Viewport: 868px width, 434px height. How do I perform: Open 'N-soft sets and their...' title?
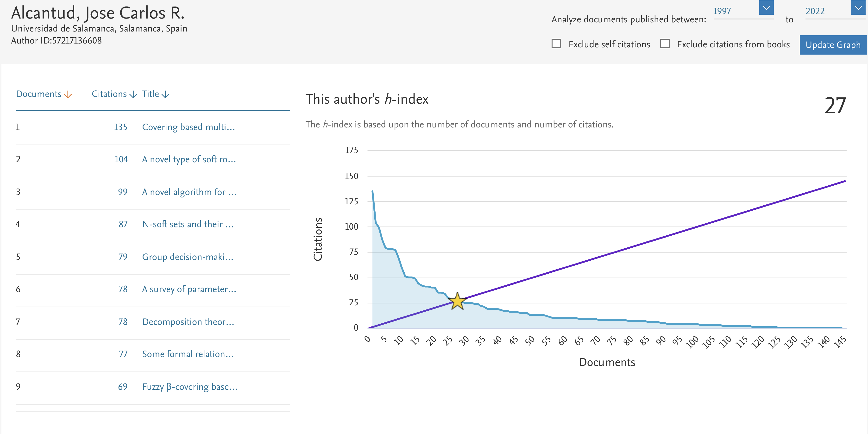(188, 224)
